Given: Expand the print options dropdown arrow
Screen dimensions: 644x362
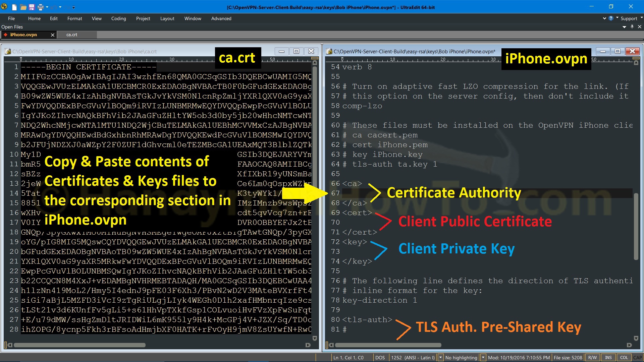Looking at the screenshot, I should click(47, 7).
